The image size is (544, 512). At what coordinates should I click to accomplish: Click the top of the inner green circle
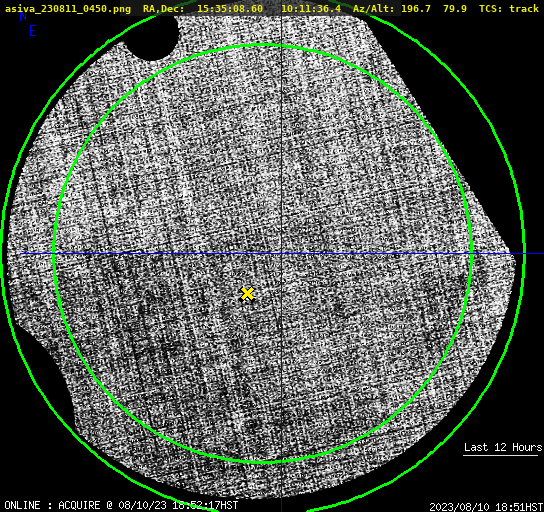(263, 45)
